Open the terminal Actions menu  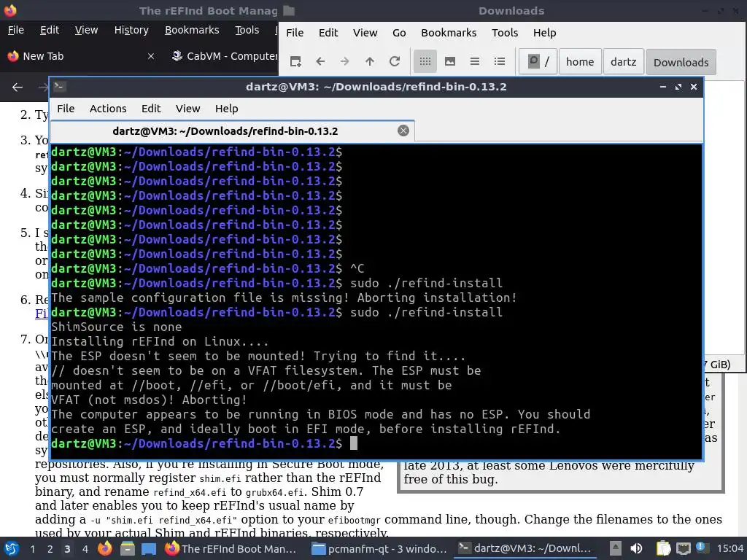pyautogui.click(x=108, y=109)
